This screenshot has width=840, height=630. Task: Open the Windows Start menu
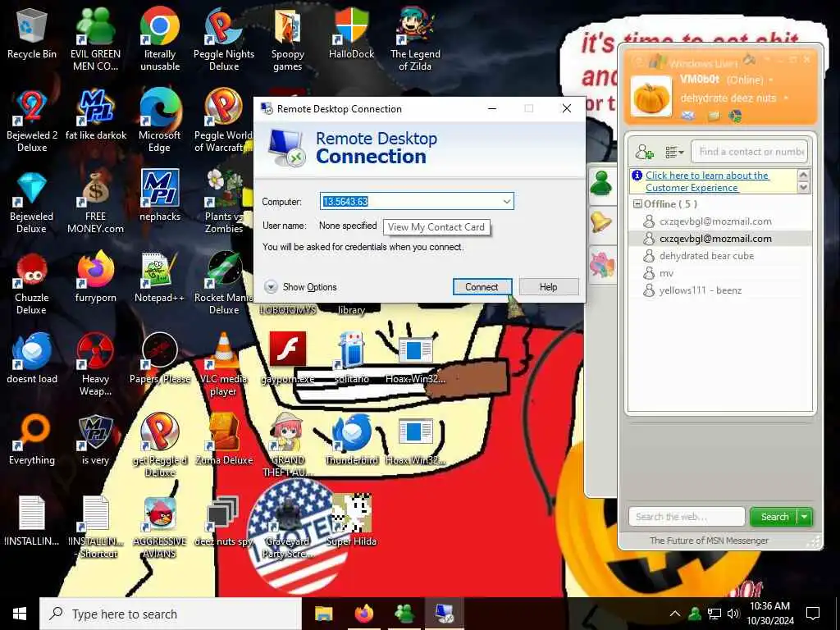(20, 614)
